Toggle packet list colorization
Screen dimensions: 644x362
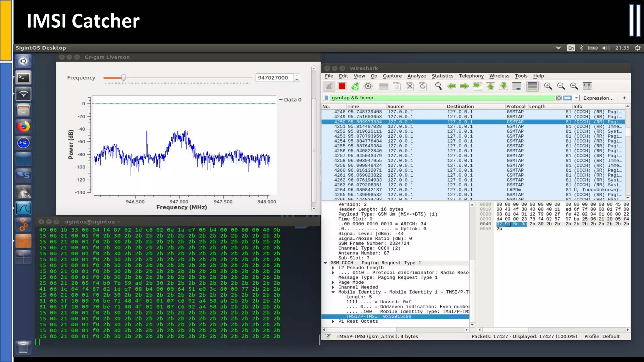tap(532, 86)
